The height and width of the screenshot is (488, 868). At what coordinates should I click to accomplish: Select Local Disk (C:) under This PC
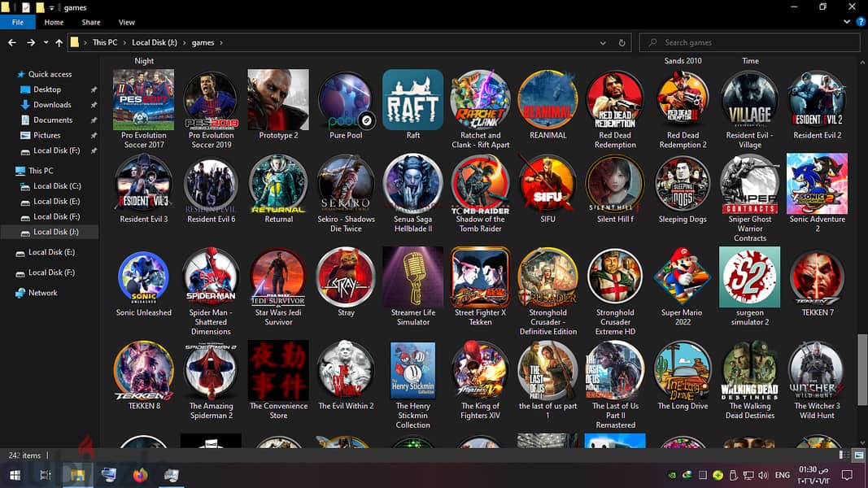[57, 186]
